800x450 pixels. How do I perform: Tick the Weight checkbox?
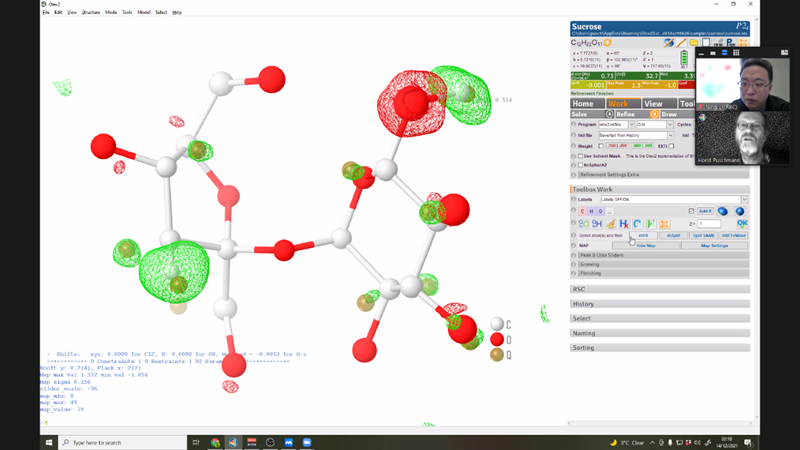pos(601,146)
